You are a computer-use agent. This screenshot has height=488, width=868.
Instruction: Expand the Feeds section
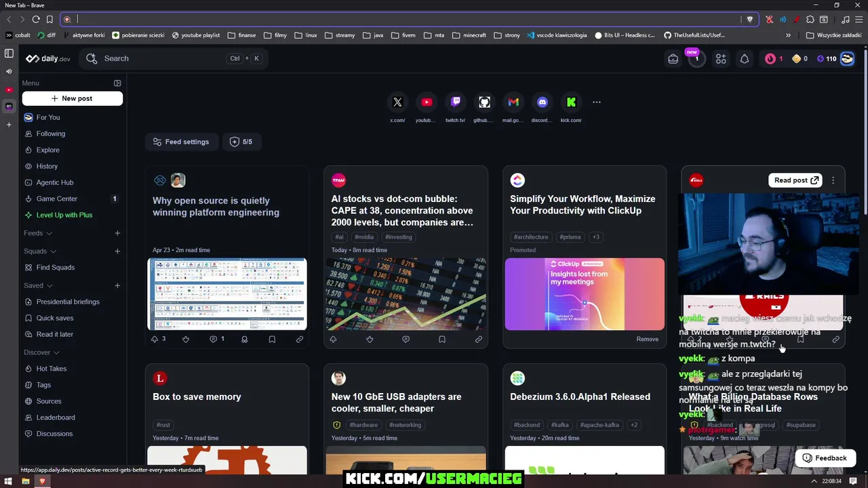[x=38, y=233]
